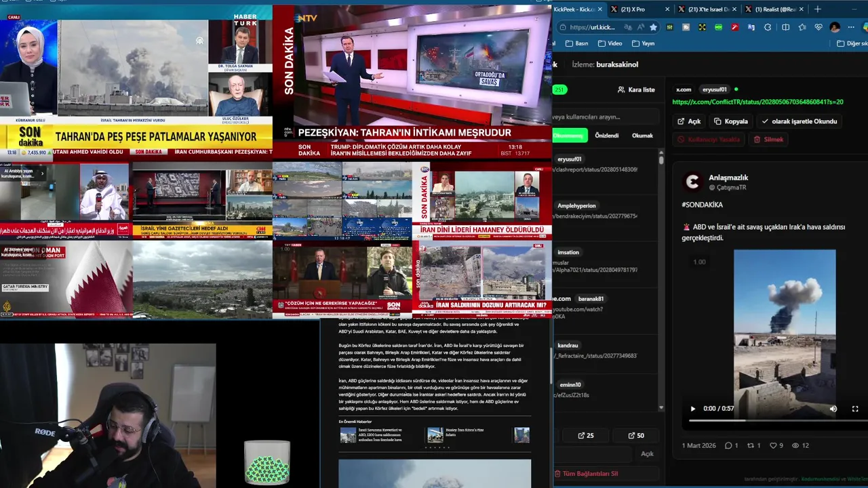Open the Kara liste blacklist
The image size is (868, 488).
(x=636, y=89)
